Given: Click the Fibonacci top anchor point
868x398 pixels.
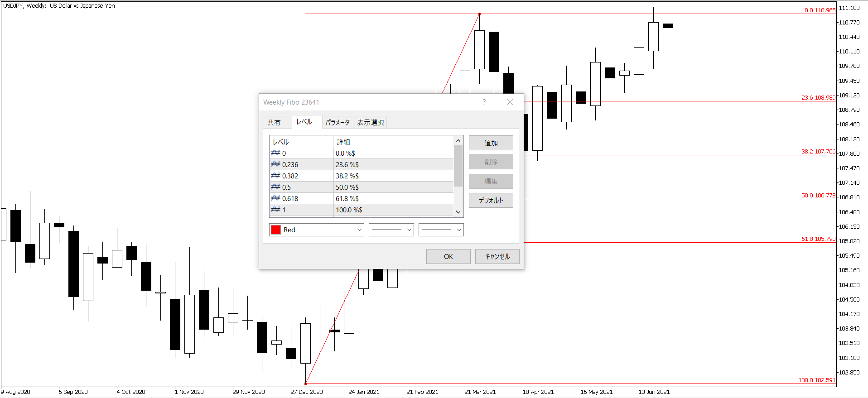Looking at the screenshot, I should coord(479,14).
